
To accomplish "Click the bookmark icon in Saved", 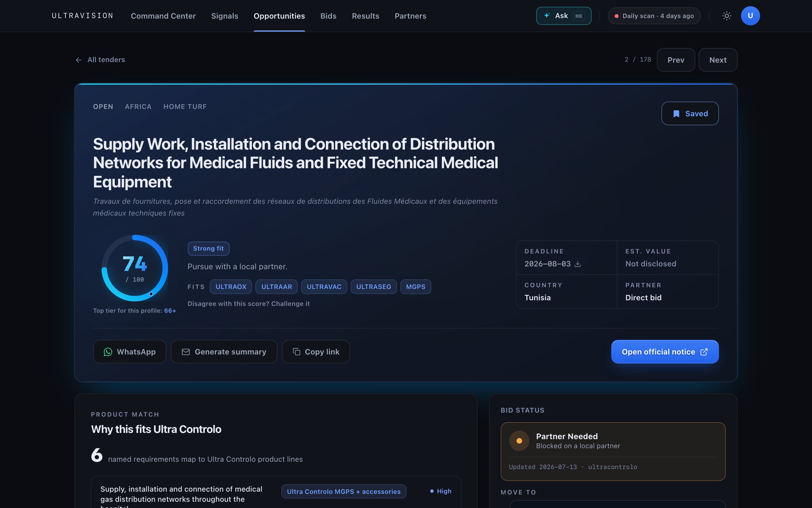I will (x=676, y=113).
